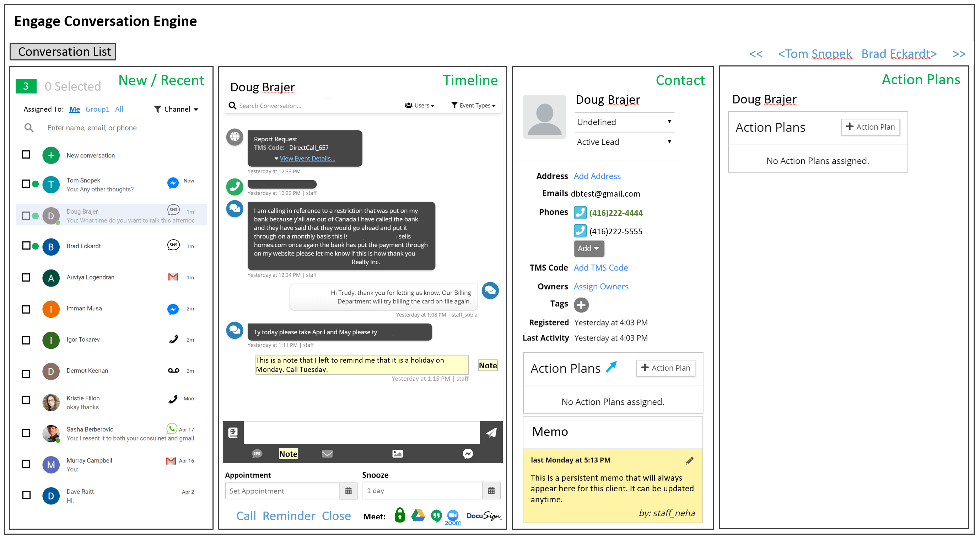Open the Event Types filter dropdown

click(473, 105)
